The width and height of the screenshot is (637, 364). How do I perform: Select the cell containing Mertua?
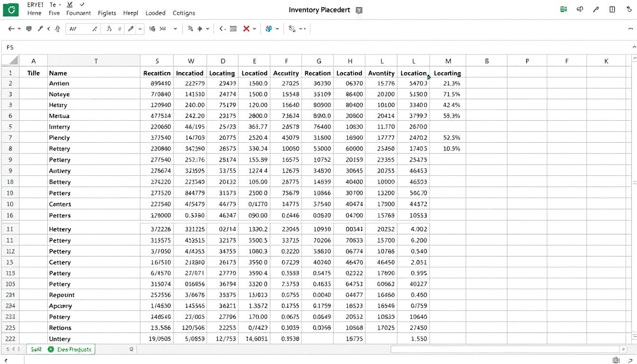click(94, 116)
